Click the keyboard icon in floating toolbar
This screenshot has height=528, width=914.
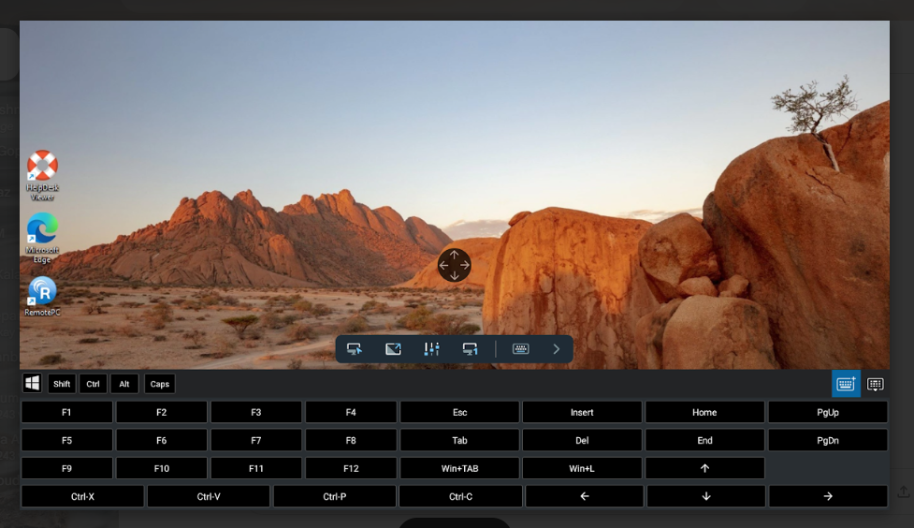pos(520,349)
